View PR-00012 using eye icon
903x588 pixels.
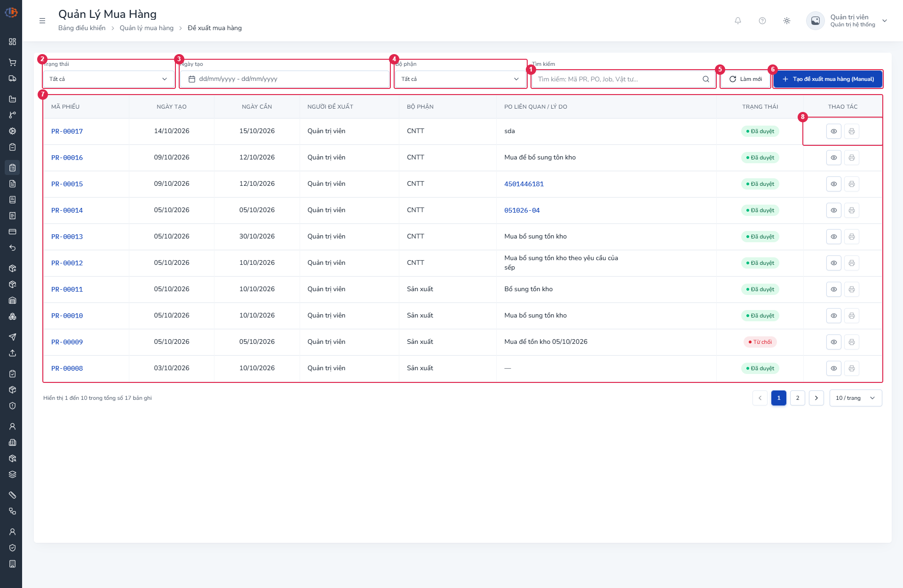[834, 263]
